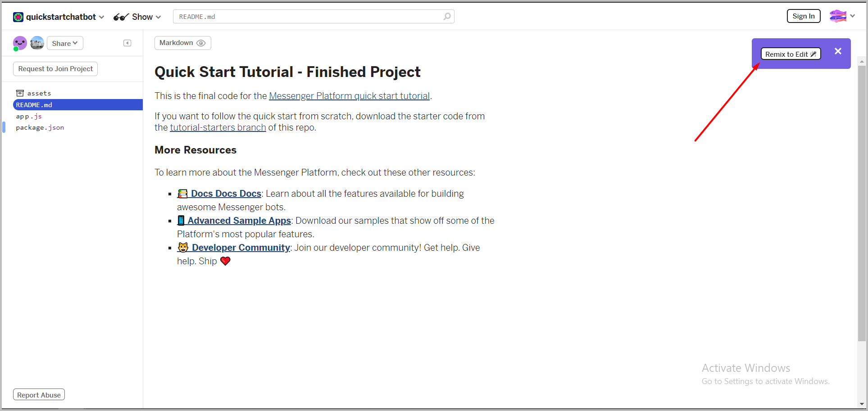Click Remix to Edit button
This screenshot has height=411, width=868.
pyautogui.click(x=791, y=54)
